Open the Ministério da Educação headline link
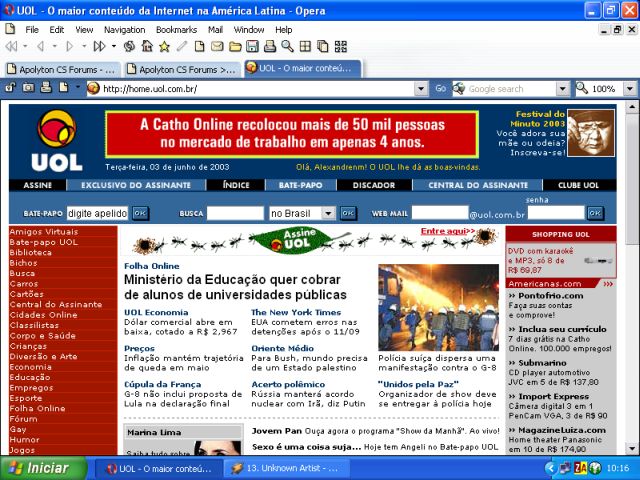Image resolution: width=640 pixels, height=480 pixels. tap(235, 288)
